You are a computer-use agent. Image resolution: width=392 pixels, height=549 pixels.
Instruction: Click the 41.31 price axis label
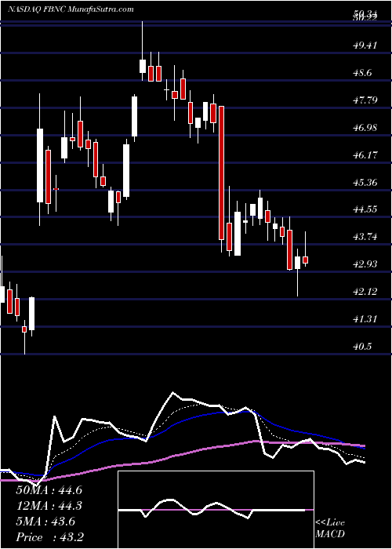tap(365, 319)
